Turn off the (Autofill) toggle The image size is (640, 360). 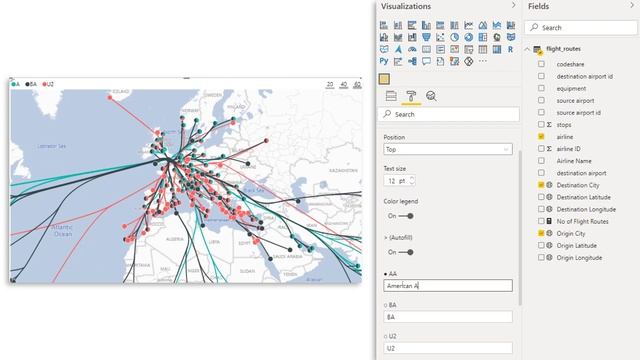tap(406, 252)
